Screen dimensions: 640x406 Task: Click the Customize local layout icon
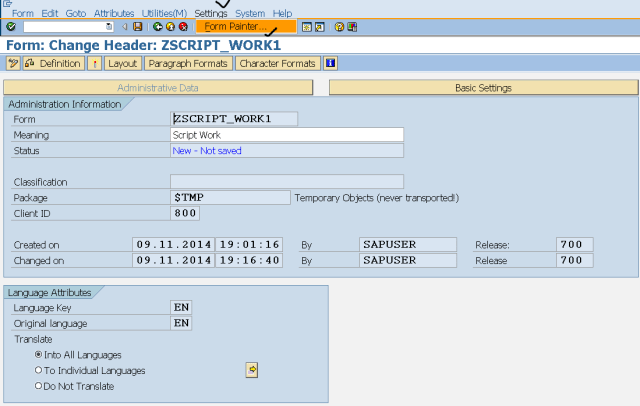(352, 27)
